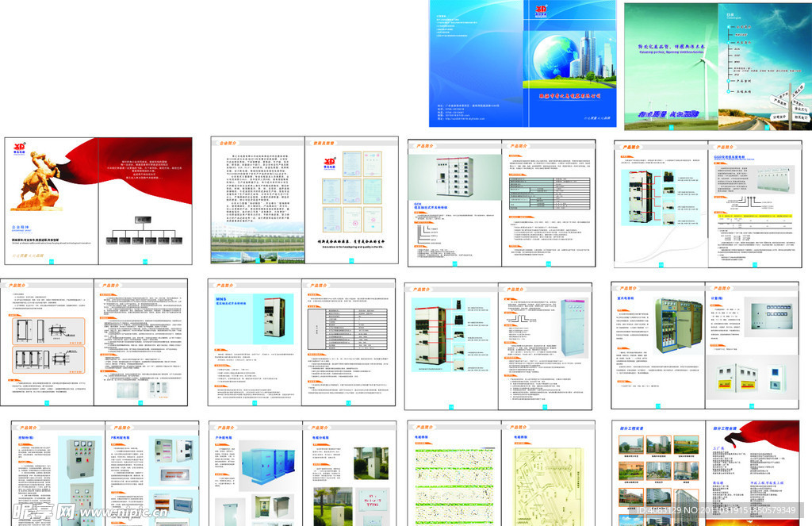Click the red company name on the blue cover

tap(569, 96)
